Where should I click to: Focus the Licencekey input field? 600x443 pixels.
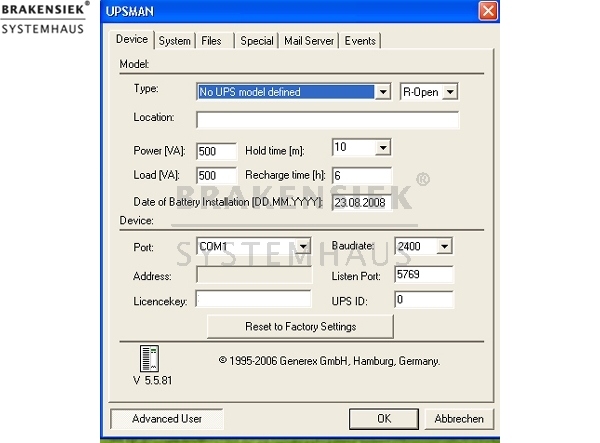(x=253, y=299)
